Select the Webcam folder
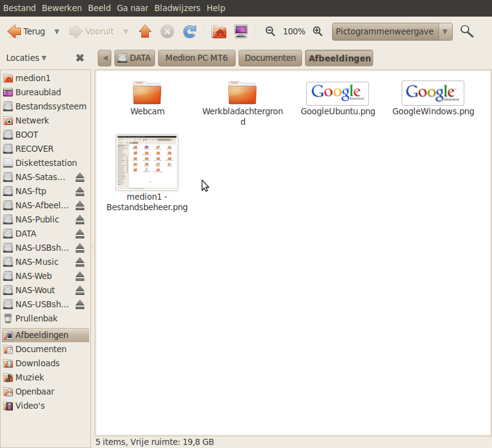The width and height of the screenshot is (492, 448). pos(147,93)
